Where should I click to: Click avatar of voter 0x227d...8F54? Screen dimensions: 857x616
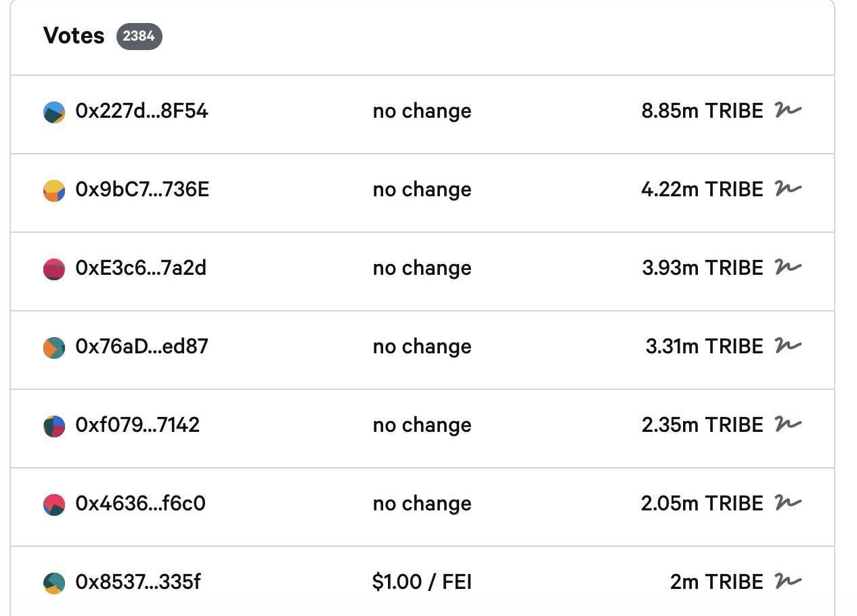pyautogui.click(x=54, y=112)
